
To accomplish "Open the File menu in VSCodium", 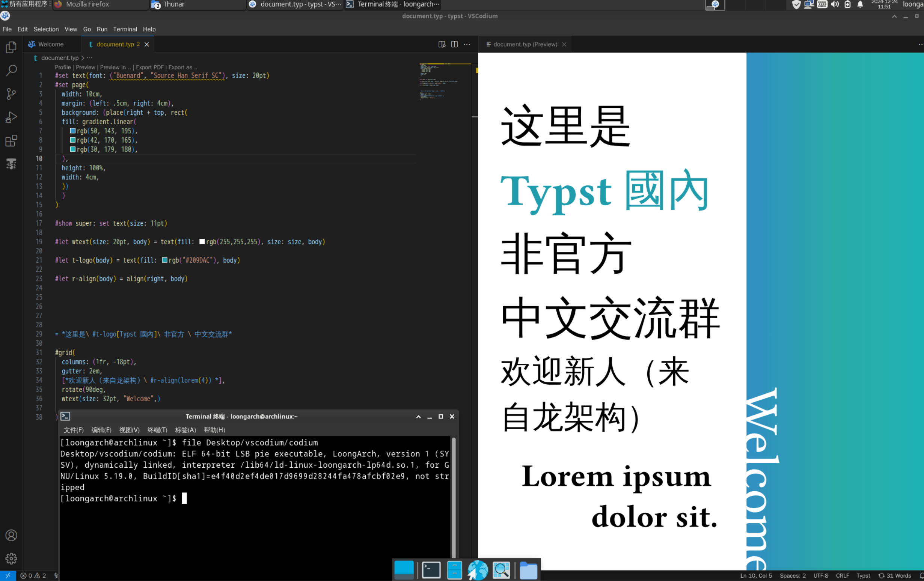I will 7,29.
